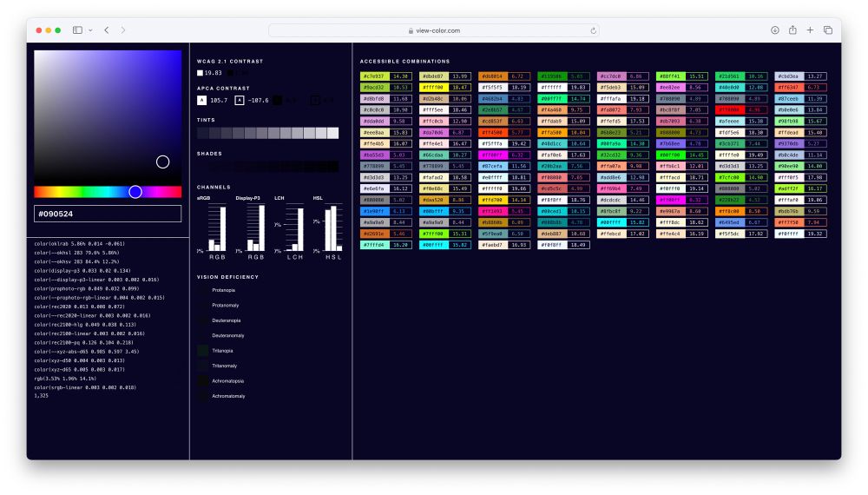Toggle the Safari sidebar icon
The width and height of the screenshot is (868, 495).
[x=77, y=30]
